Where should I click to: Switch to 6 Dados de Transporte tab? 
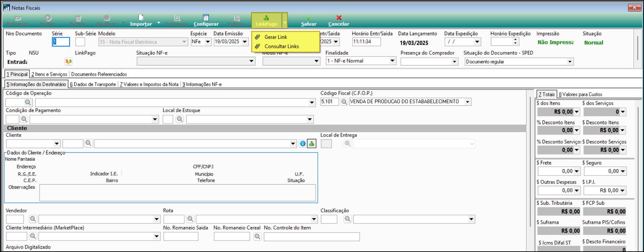[x=93, y=84]
